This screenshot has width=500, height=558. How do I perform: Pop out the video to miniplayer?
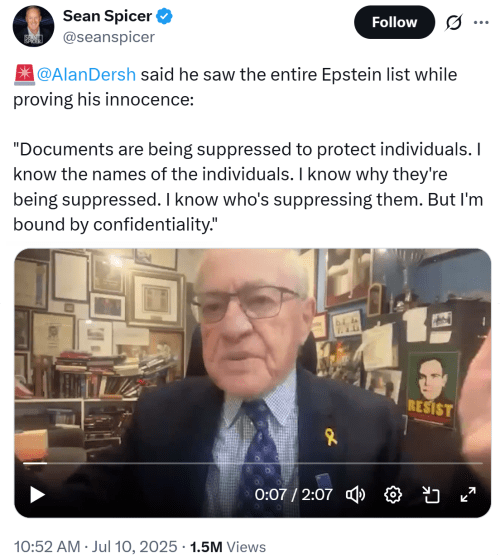tap(431, 495)
